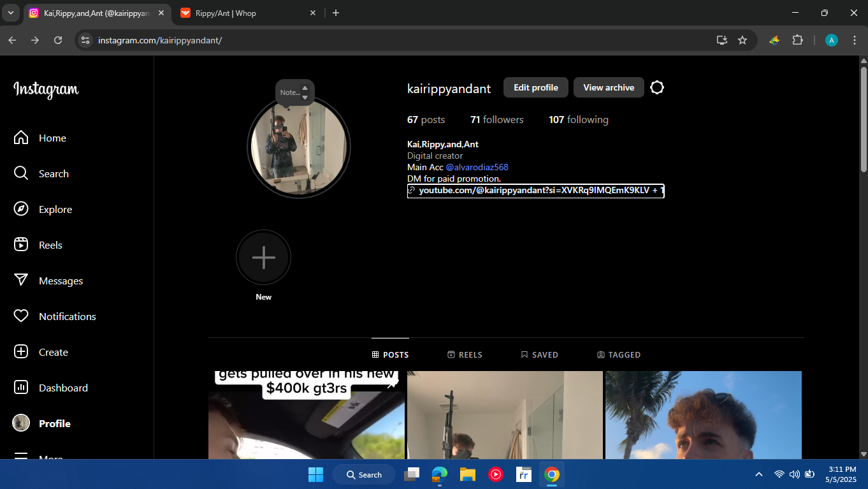Open the volume control icon
The height and width of the screenshot is (489, 868).
coord(794,474)
